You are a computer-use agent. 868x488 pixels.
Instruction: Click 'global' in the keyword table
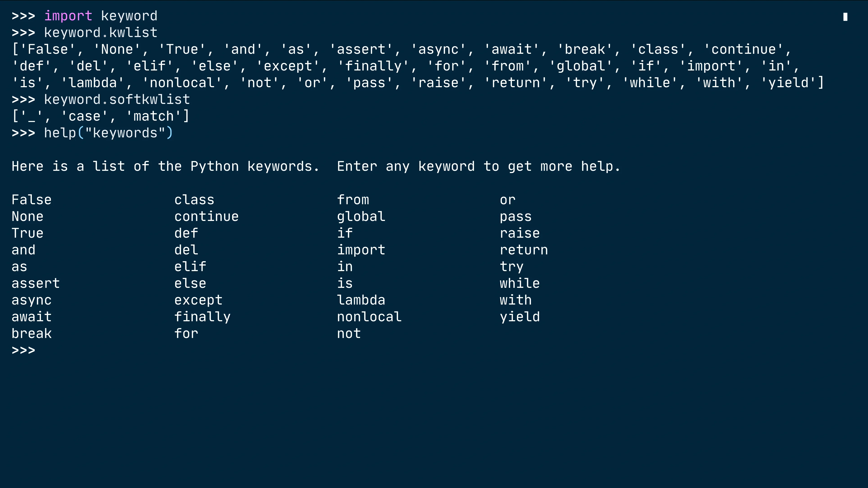[361, 216]
